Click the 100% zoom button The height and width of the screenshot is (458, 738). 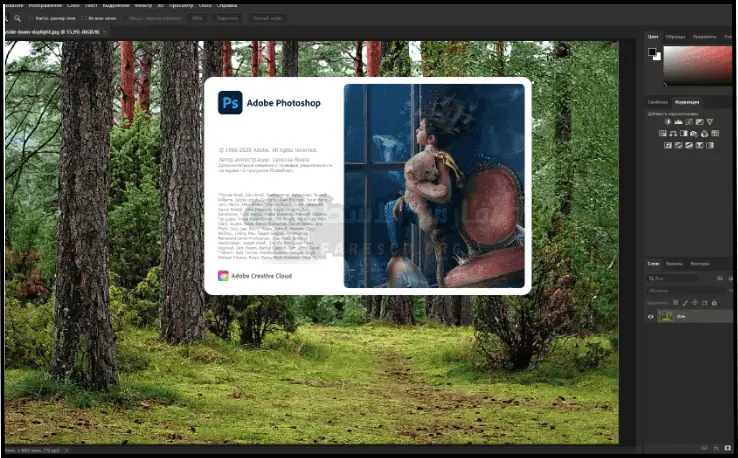[x=197, y=18]
